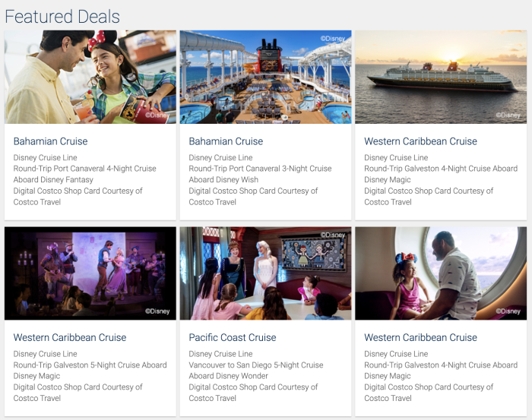Open the Pacific Coast Cruise deal title

click(x=233, y=337)
